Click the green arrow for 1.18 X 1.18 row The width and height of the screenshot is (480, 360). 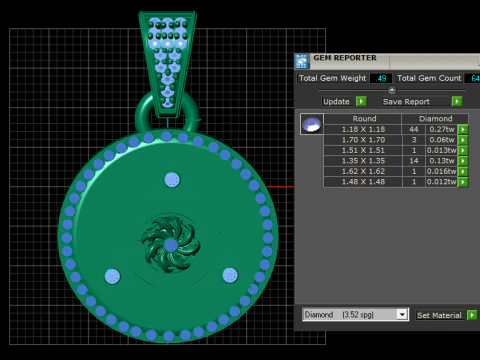coord(463,129)
